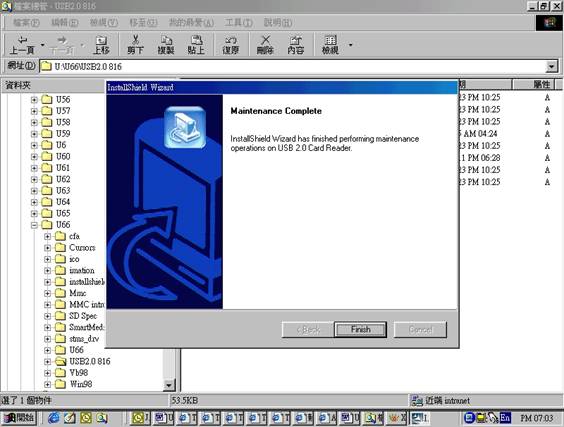Click the 上移 up-folder toolbar icon
This screenshot has width=564, height=427.
point(101,45)
